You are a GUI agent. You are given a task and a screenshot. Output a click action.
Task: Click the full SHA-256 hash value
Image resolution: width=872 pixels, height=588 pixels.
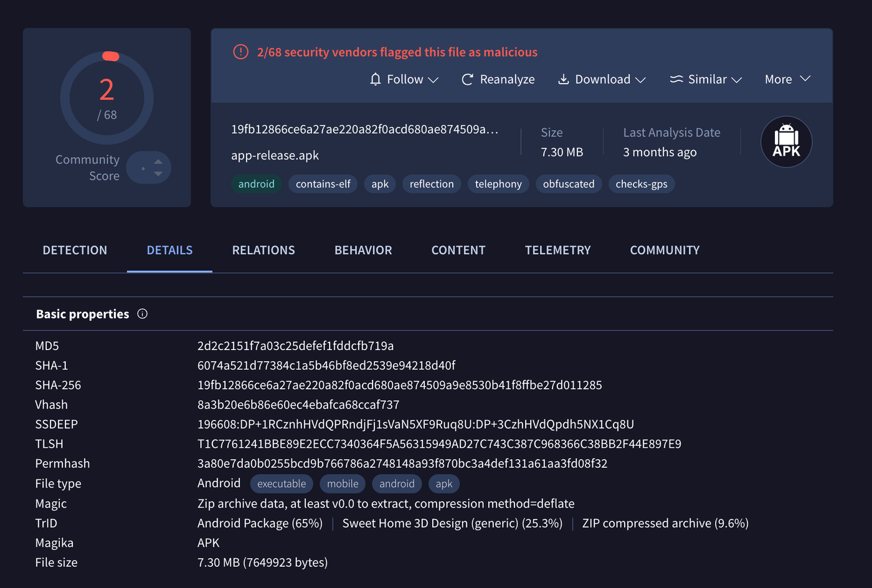click(x=399, y=385)
